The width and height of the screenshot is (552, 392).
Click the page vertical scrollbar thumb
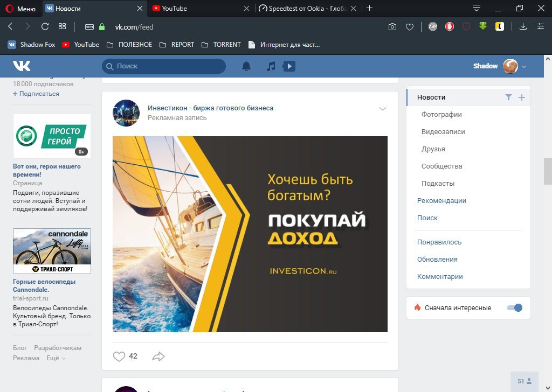pyautogui.click(x=548, y=171)
